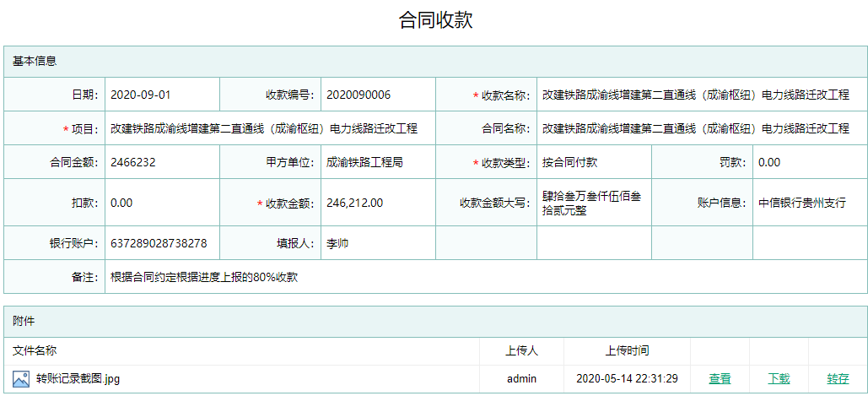The width and height of the screenshot is (868, 396).
Task: Click the 罚款 field label
Action: pos(734,162)
